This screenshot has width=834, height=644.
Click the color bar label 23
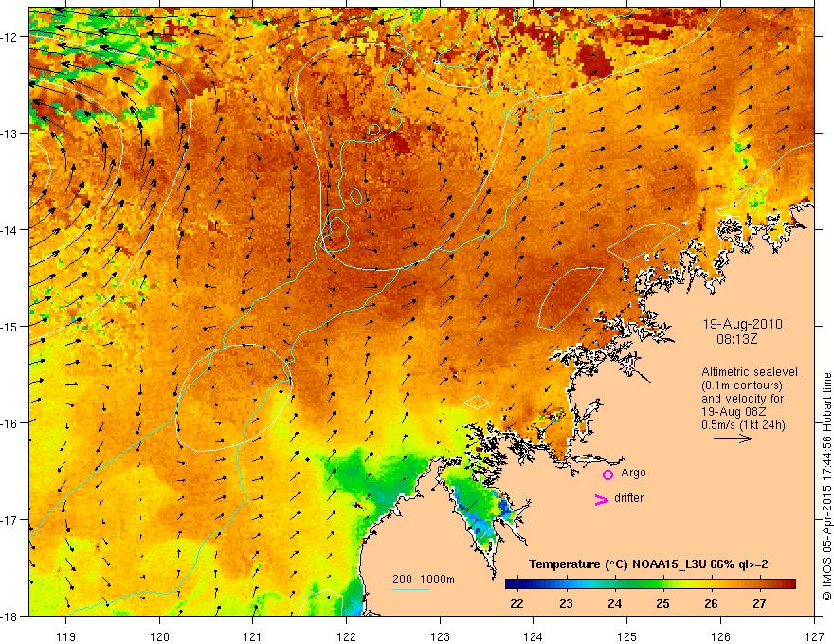click(566, 603)
